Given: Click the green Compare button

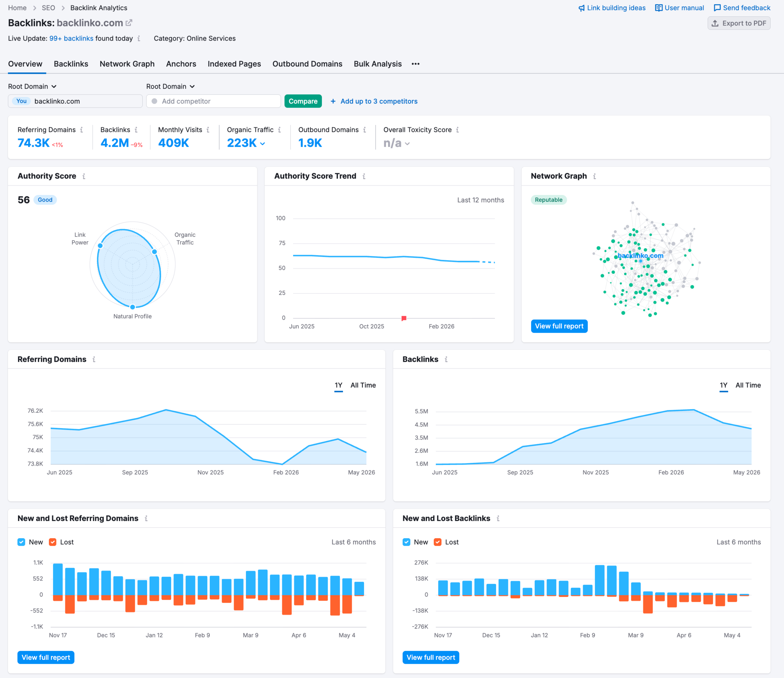Looking at the screenshot, I should coord(303,101).
